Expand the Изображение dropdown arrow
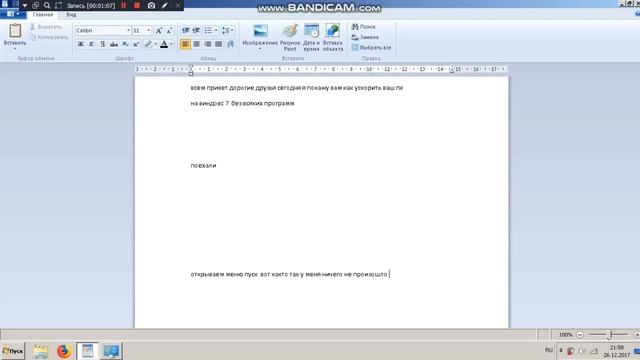The image size is (640, 360). [260, 49]
